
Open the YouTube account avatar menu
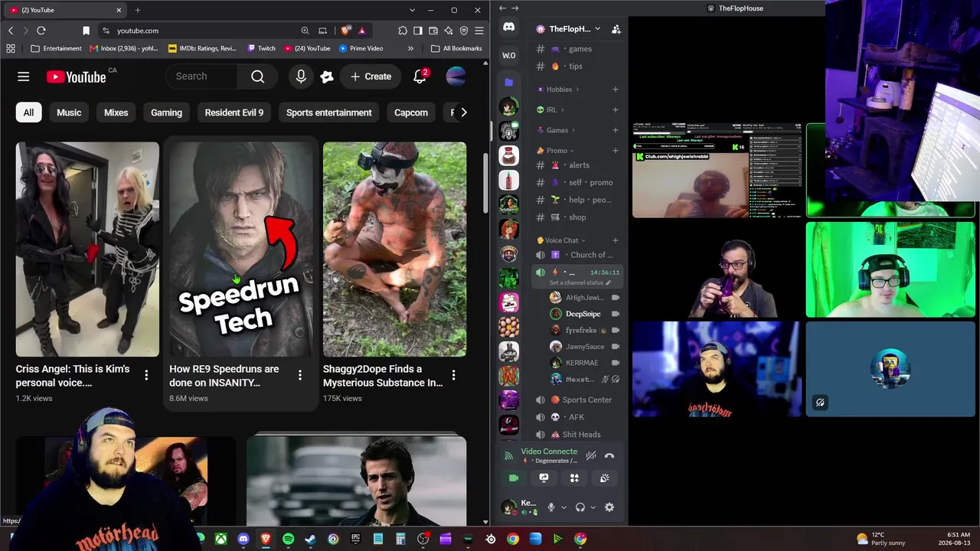(456, 77)
